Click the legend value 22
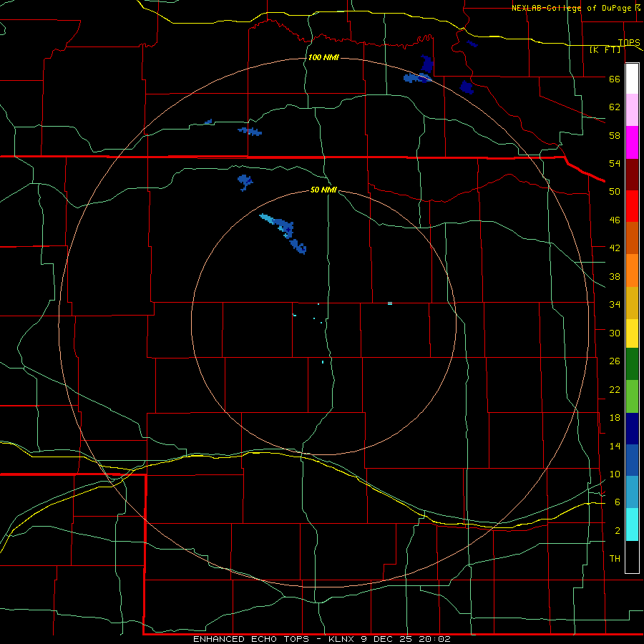This screenshot has width=644, height=644. 615,389
